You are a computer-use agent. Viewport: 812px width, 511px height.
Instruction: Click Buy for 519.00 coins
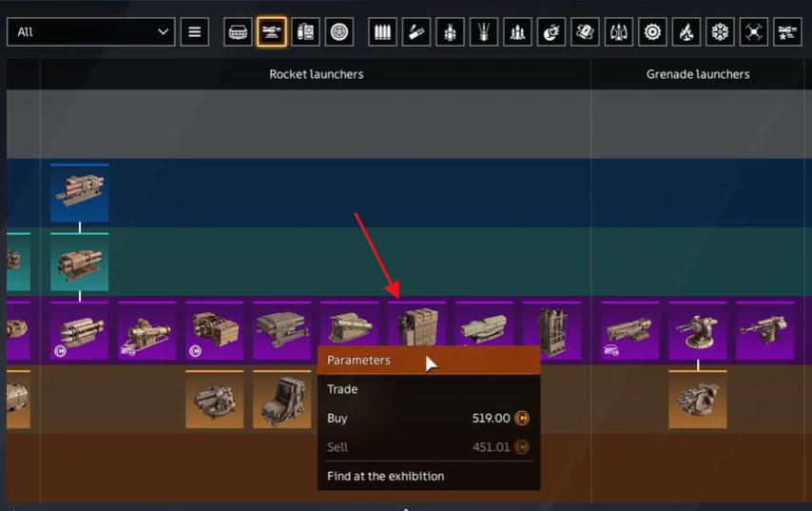click(x=428, y=419)
